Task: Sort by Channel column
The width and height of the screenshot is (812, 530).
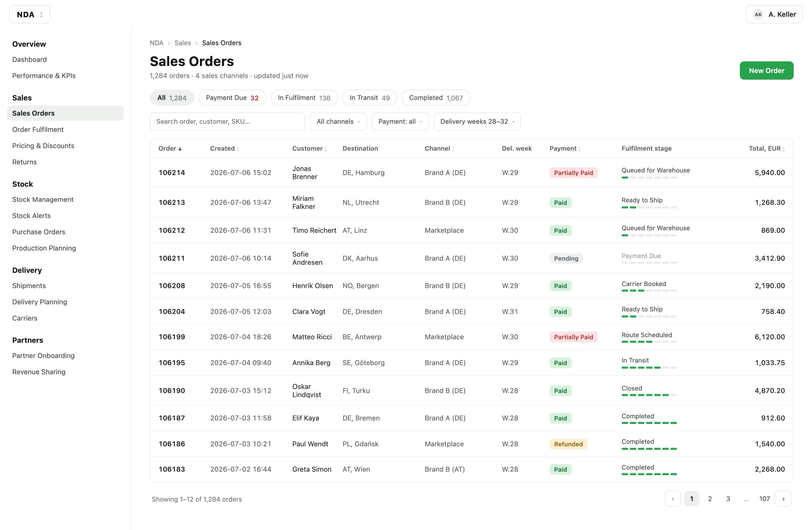Action: click(439, 148)
